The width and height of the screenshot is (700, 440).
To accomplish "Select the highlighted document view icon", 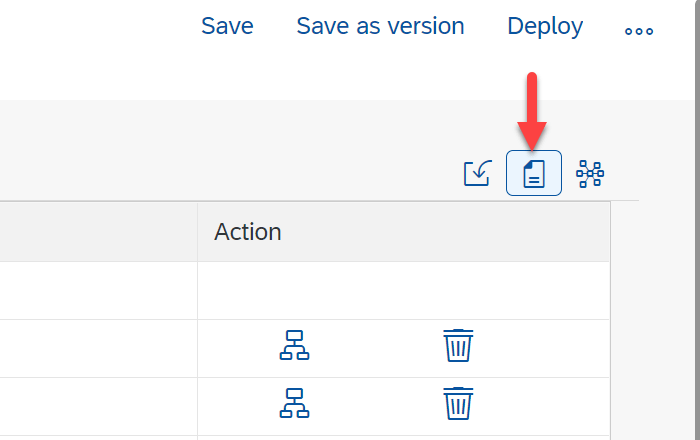I will click(534, 173).
